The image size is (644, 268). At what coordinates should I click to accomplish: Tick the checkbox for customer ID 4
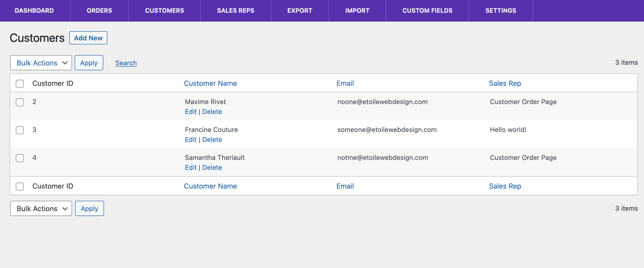(x=20, y=158)
